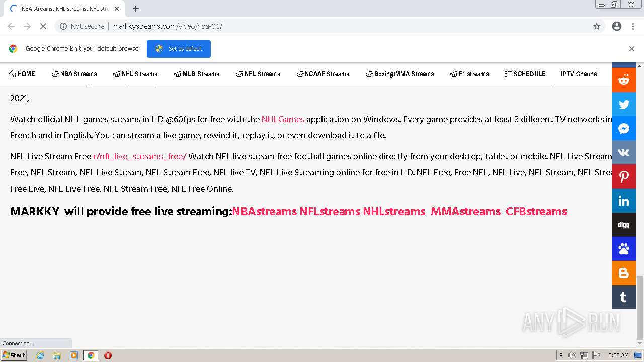Share page via Baidu paw icon
The image size is (644, 362).
click(624, 249)
